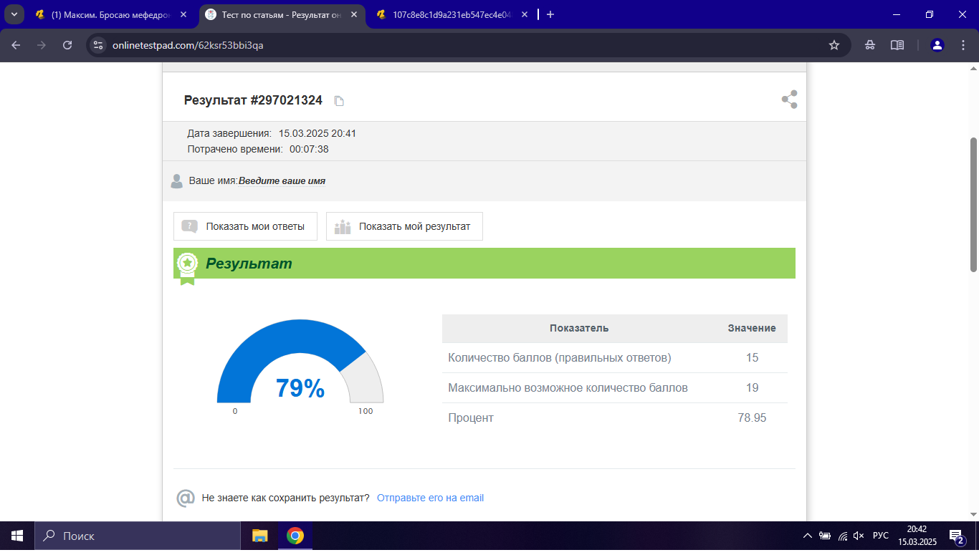Bookmark this page with the star icon
The height and width of the screenshot is (560, 979).
(x=834, y=45)
